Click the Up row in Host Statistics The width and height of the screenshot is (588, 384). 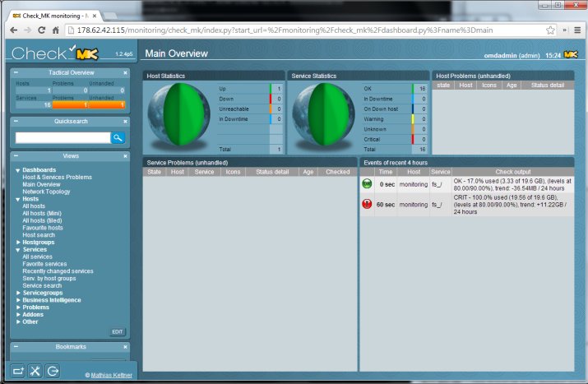(x=250, y=89)
